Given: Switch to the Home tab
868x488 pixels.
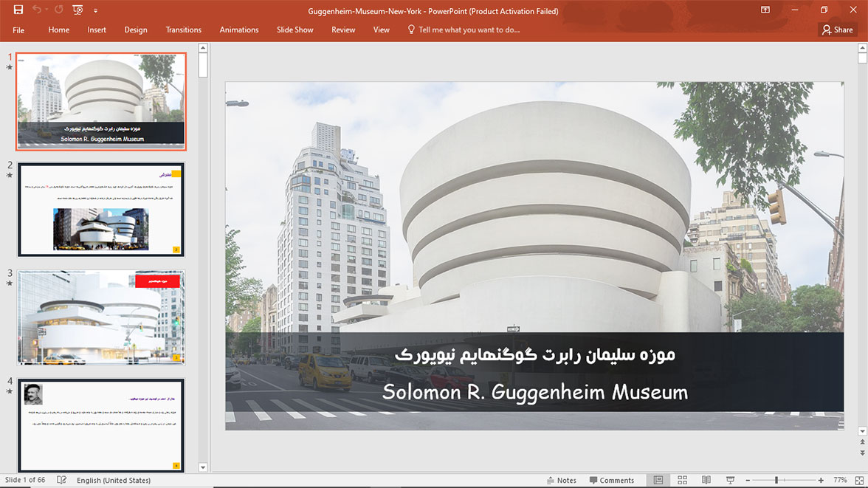Looking at the screenshot, I should point(59,30).
